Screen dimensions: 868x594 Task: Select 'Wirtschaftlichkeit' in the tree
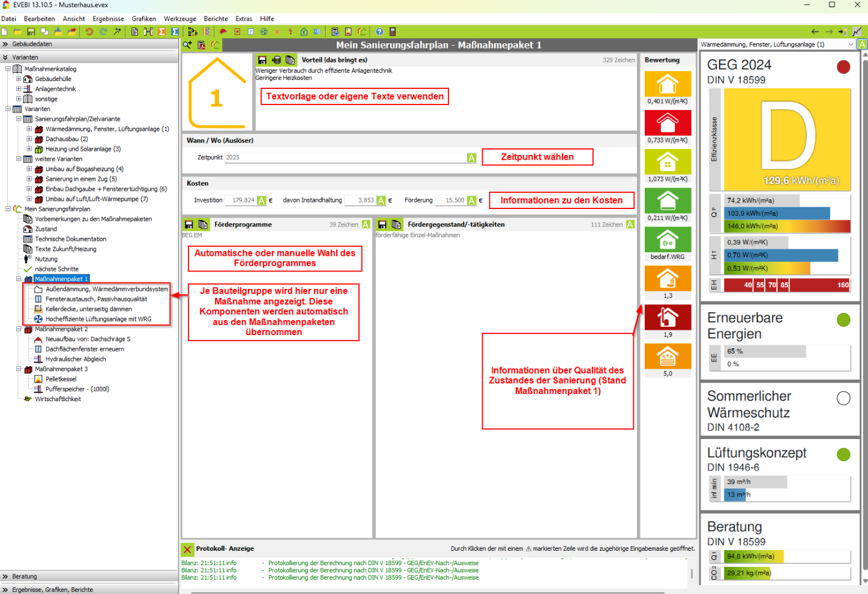(58, 399)
